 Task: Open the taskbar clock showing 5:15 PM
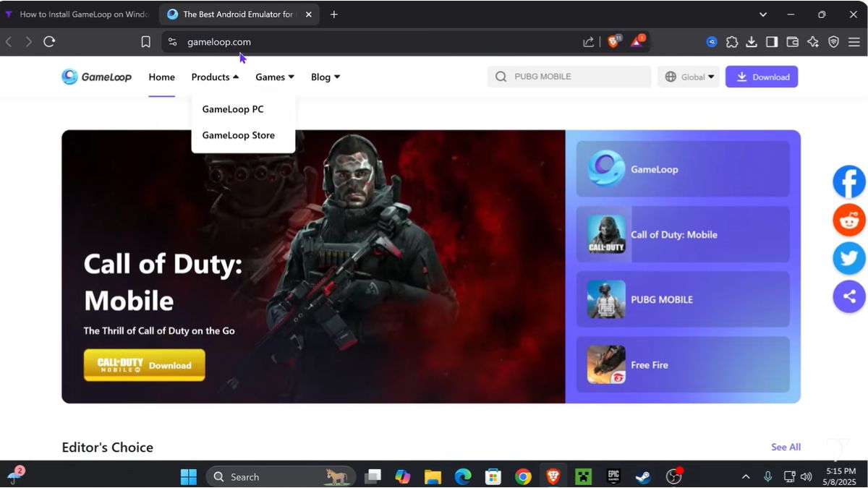[841, 476]
